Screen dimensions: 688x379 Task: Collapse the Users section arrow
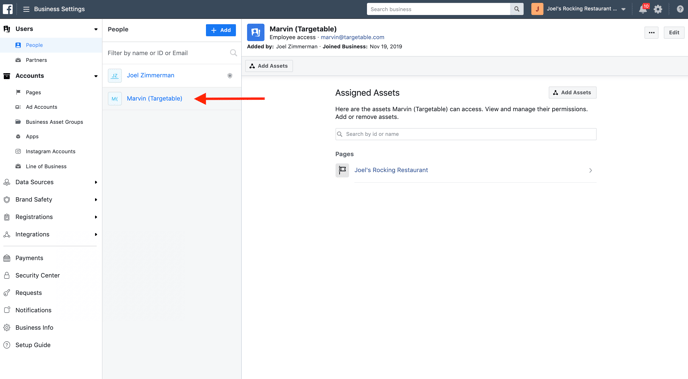click(x=96, y=29)
